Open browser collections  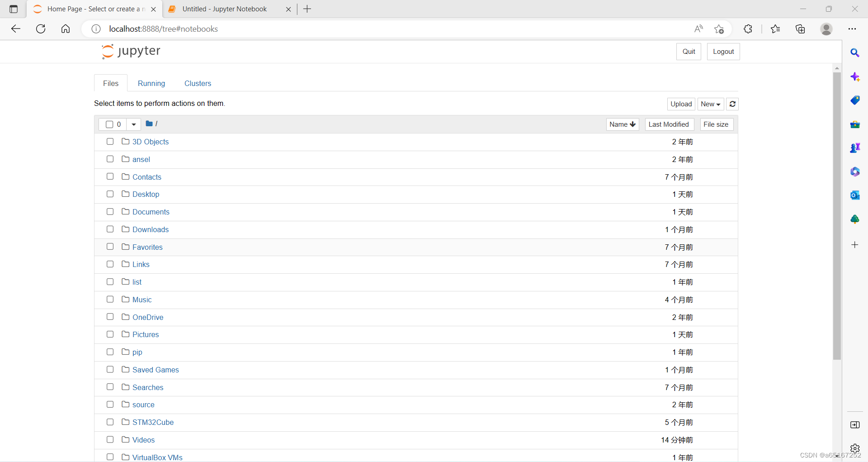click(x=800, y=29)
